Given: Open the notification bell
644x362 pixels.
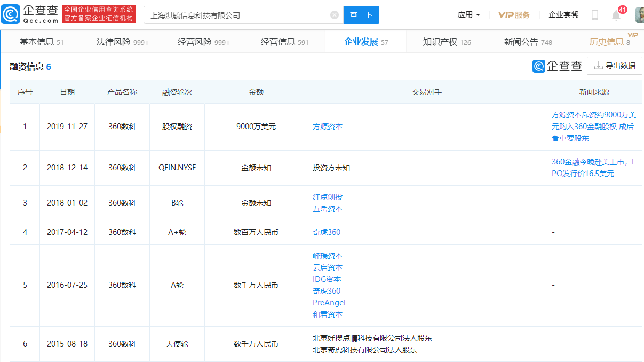Looking at the screenshot, I should (x=616, y=15).
